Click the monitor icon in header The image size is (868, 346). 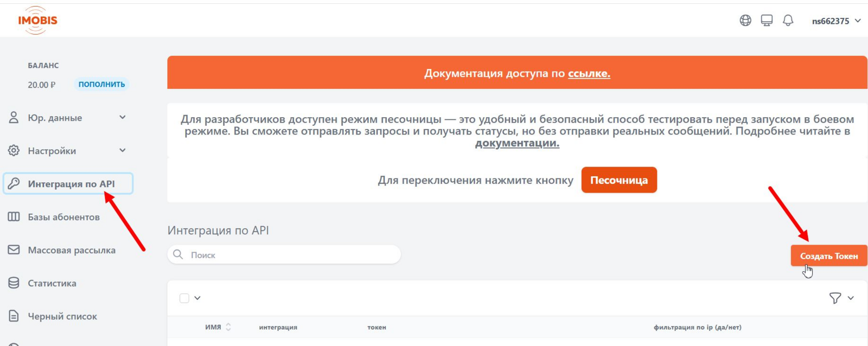(x=767, y=21)
